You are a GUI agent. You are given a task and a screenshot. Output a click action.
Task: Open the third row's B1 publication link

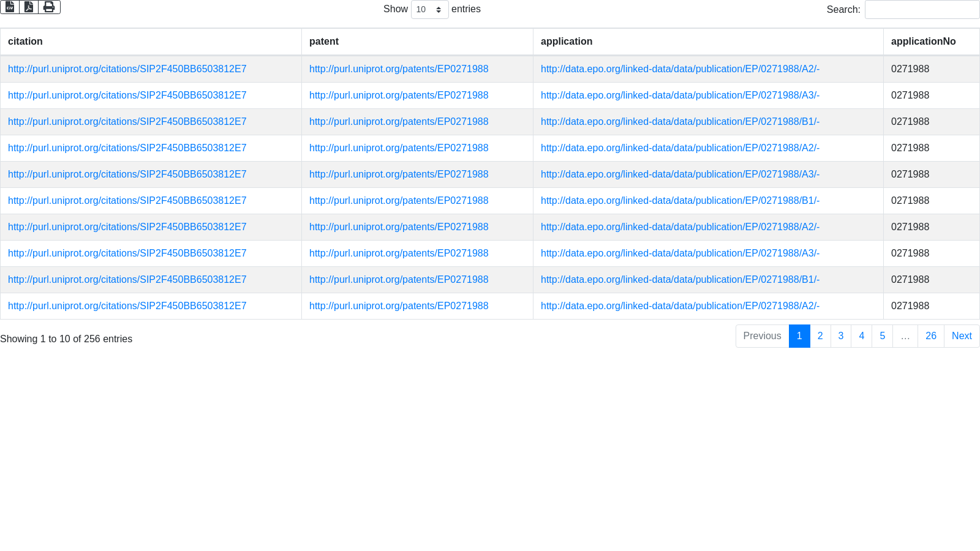[680, 122]
